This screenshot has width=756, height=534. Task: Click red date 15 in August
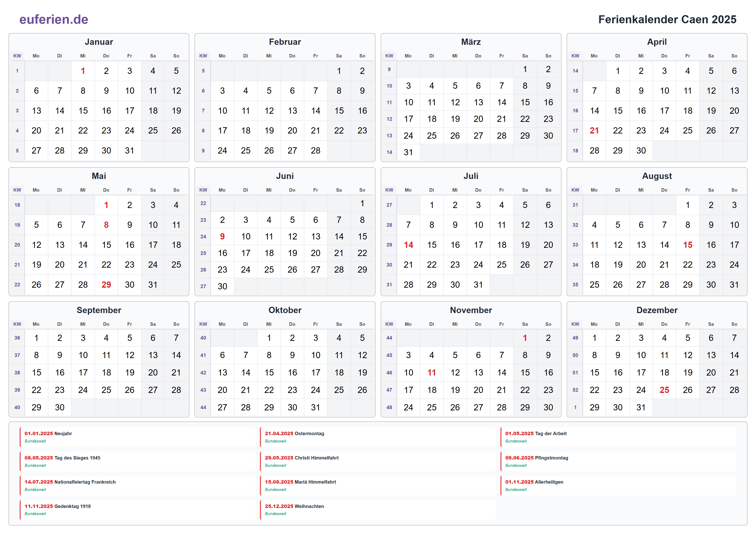pos(687,245)
